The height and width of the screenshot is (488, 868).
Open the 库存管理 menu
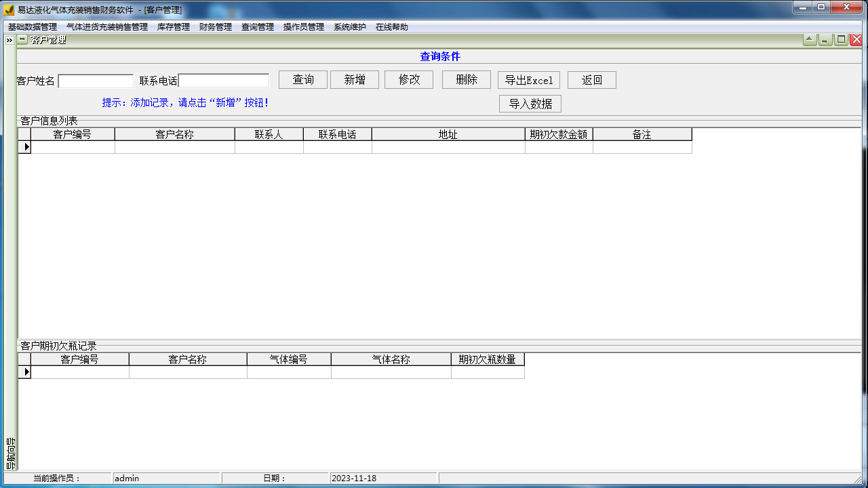click(174, 27)
